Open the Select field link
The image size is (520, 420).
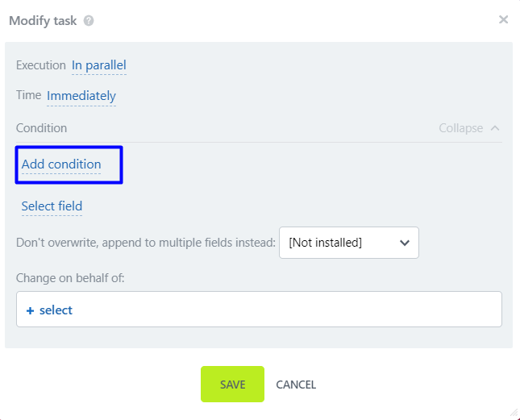coord(52,206)
